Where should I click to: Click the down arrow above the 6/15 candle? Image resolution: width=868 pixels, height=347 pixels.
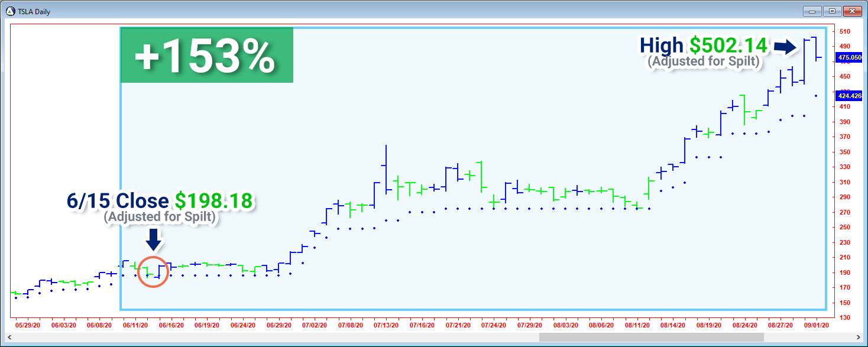(154, 239)
